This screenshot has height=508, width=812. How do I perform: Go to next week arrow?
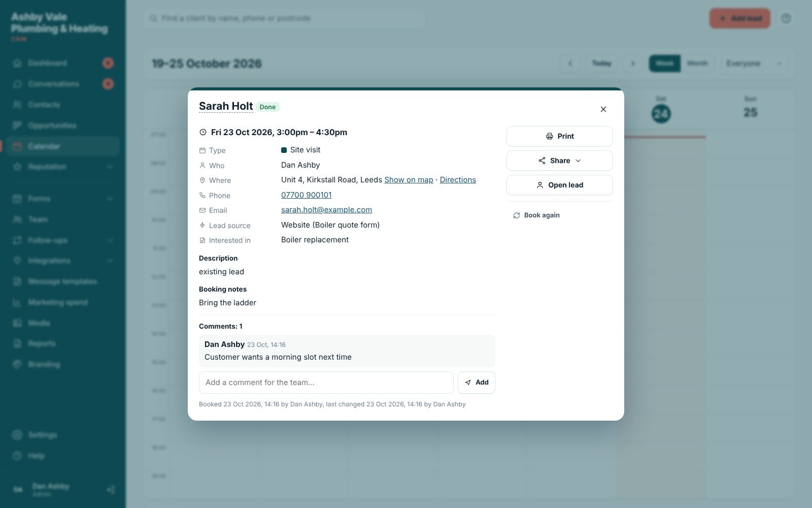(x=633, y=63)
